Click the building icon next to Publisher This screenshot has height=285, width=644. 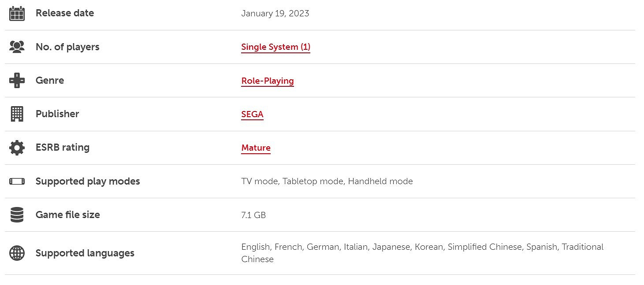pyautogui.click(x=17, y=114)
